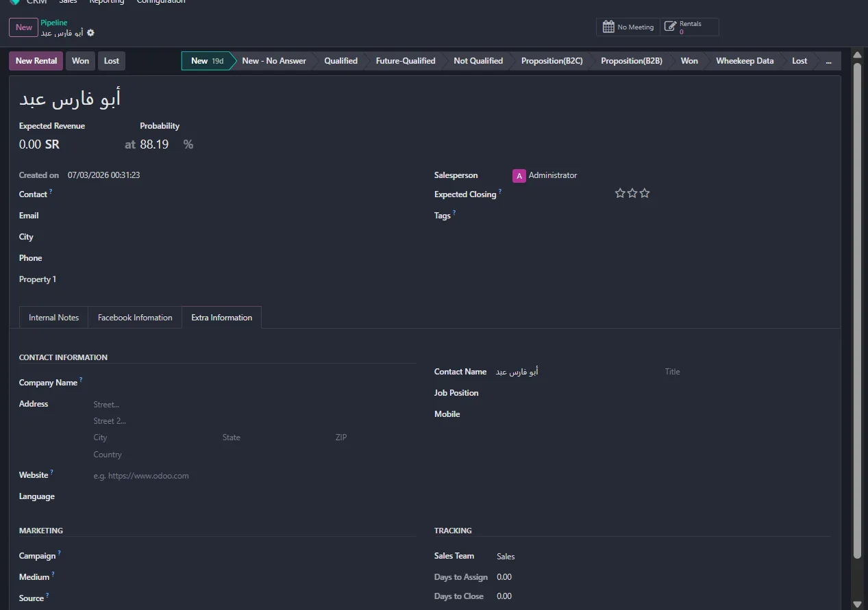
Task: Show help tooltip next to Medium label
Action: [x=53, y=574]
